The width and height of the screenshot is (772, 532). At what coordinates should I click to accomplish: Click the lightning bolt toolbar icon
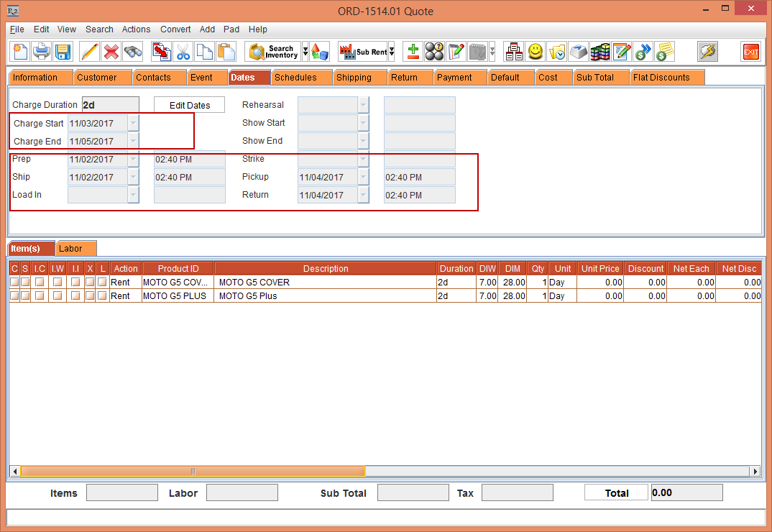click(707, 50)
